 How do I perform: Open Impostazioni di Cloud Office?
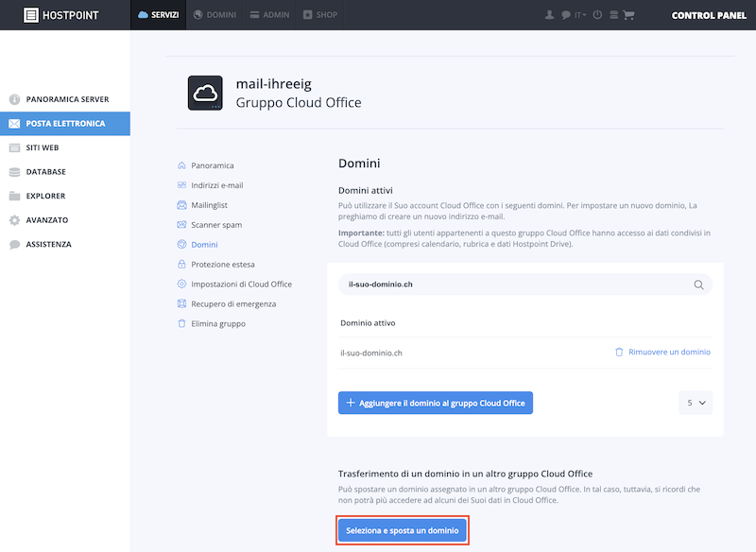[234, 284]
